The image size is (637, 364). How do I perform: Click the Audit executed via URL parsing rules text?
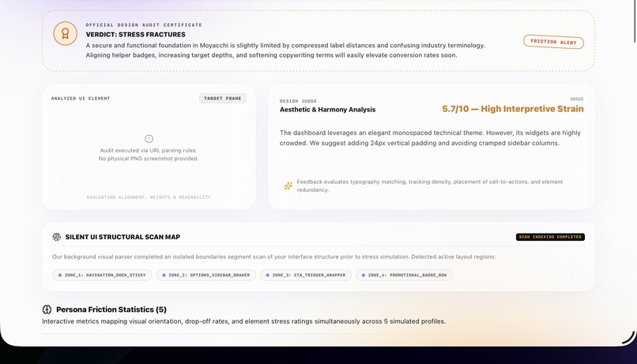[149, 151]
